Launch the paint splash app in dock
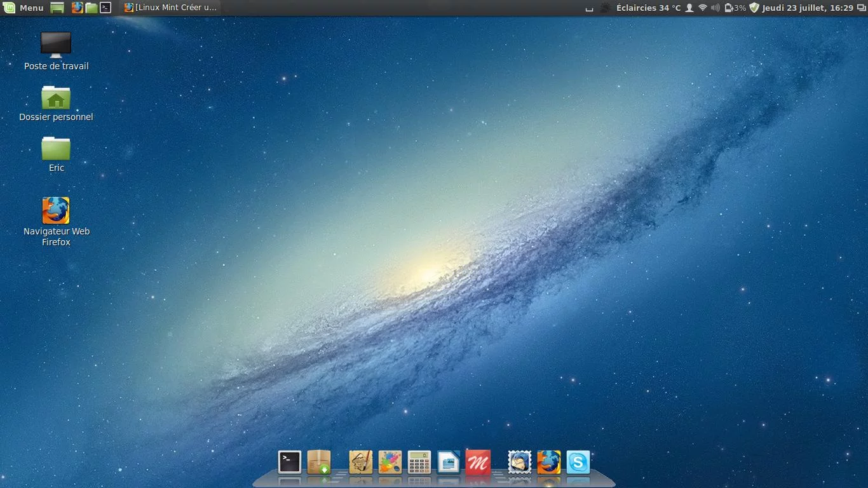The image size is (868, 488). pos(390,462)
